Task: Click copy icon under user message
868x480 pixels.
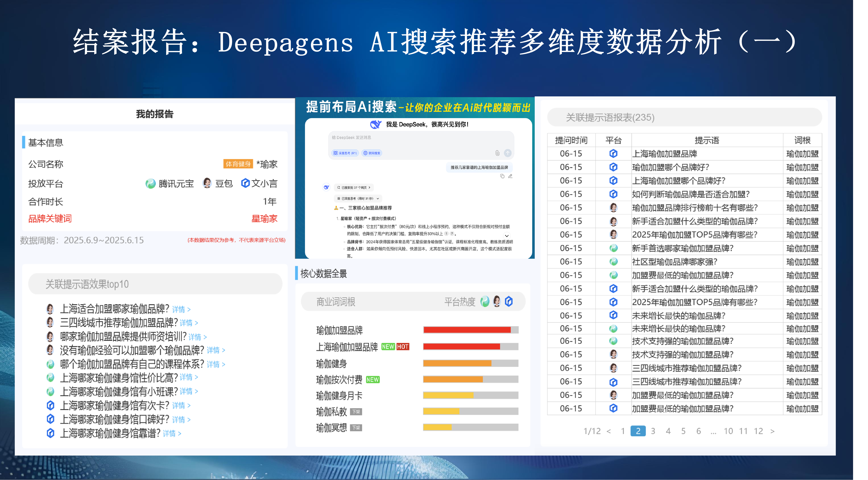Action: tap(502, 176)
